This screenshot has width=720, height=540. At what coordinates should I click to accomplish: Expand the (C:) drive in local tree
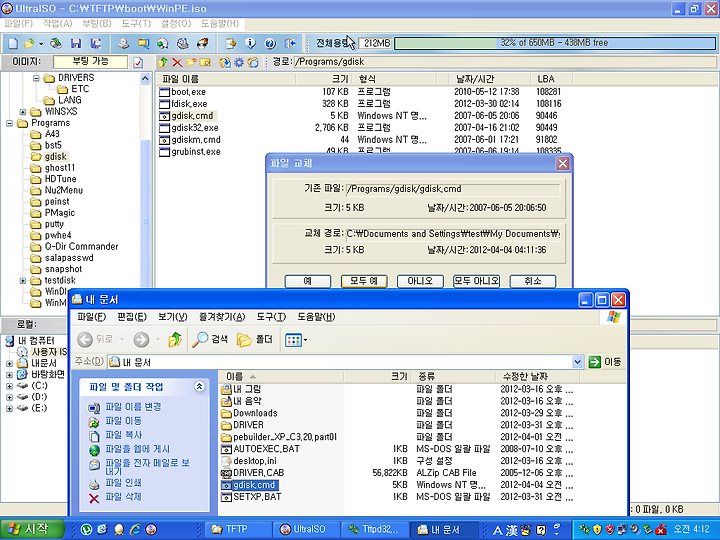[x=9, y=386]
